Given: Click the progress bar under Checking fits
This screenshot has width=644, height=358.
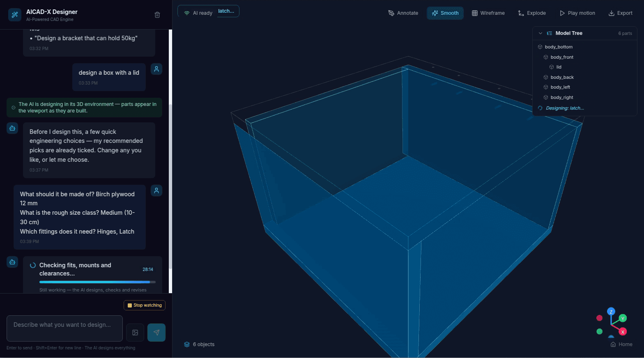Looking at the screenshot, I should pos(97,282).
